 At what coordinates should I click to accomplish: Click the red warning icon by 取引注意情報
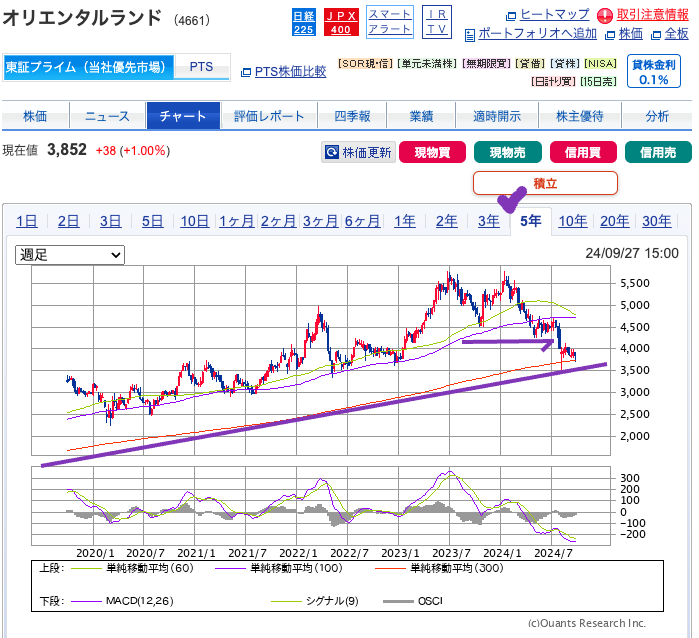tap(604, 16)
